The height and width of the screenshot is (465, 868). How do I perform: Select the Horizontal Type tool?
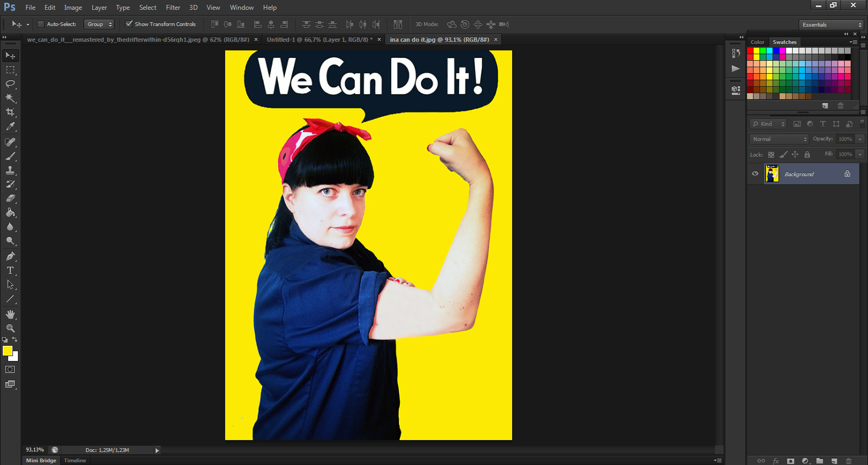(x=10, y=270)
